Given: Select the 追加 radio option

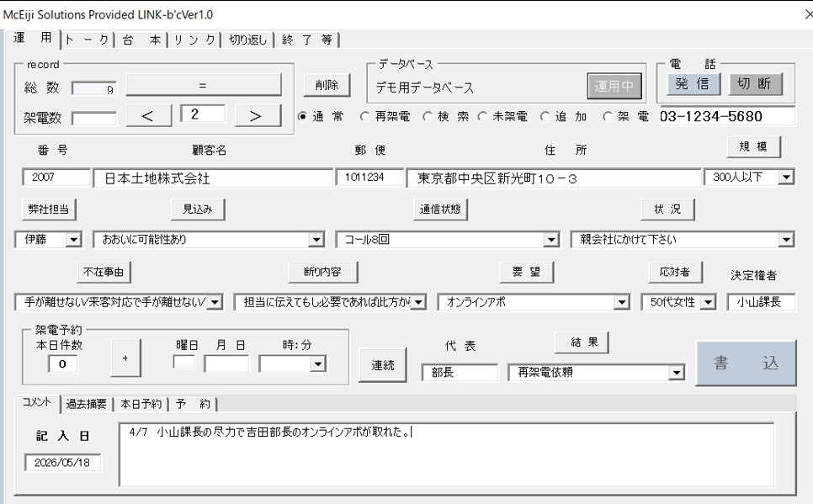Looking at the screenshot, I should (545, 116).
